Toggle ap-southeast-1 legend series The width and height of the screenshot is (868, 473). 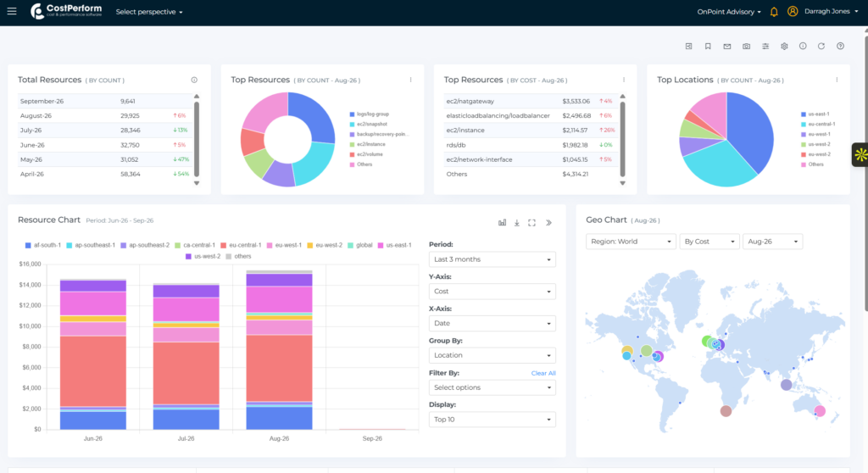[x=91, y=245]
